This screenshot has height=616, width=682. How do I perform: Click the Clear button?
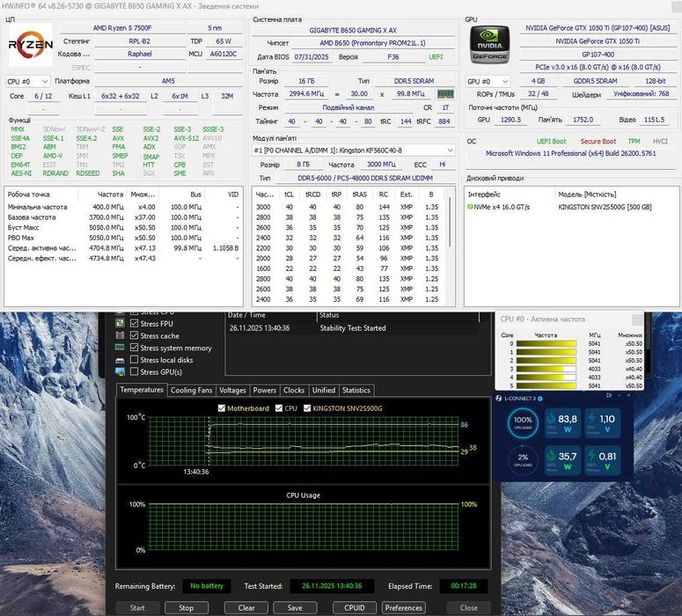246,608
